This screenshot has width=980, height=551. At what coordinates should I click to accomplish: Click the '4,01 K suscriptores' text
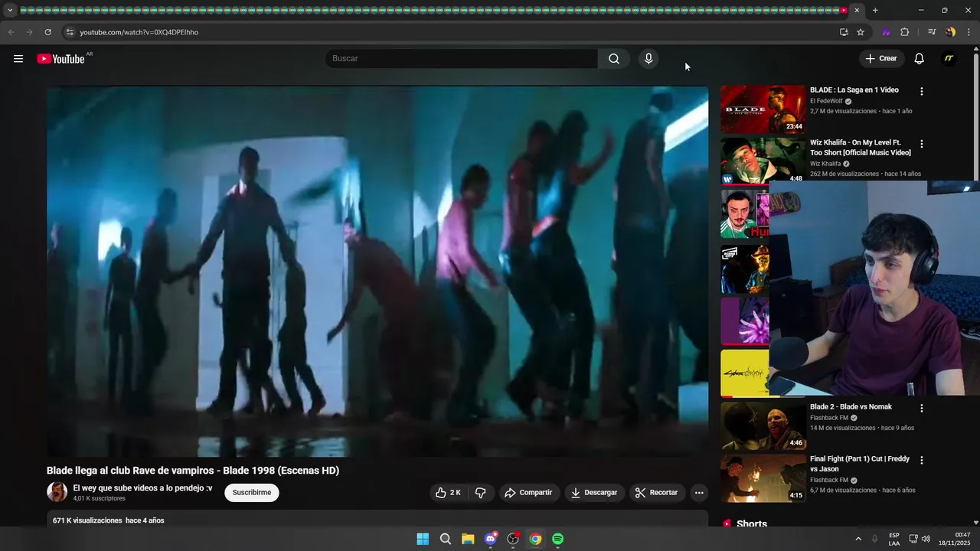point(100,499)
